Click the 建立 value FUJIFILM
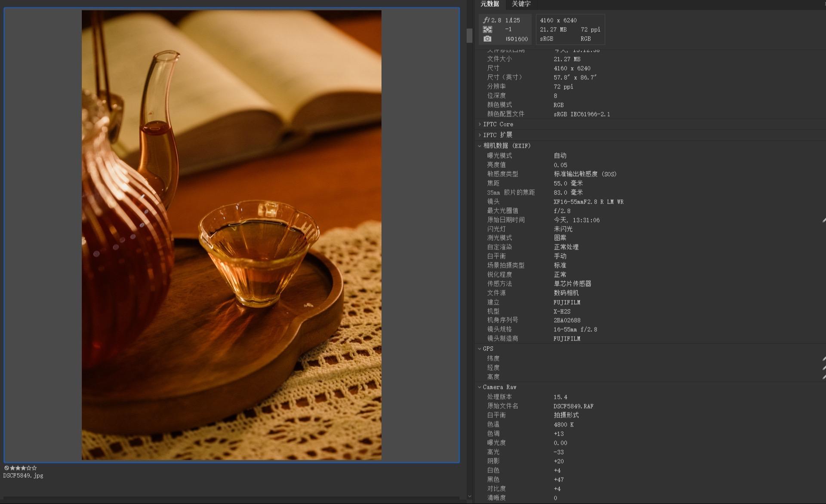This screenshot has width=826, height=504. 567,302
